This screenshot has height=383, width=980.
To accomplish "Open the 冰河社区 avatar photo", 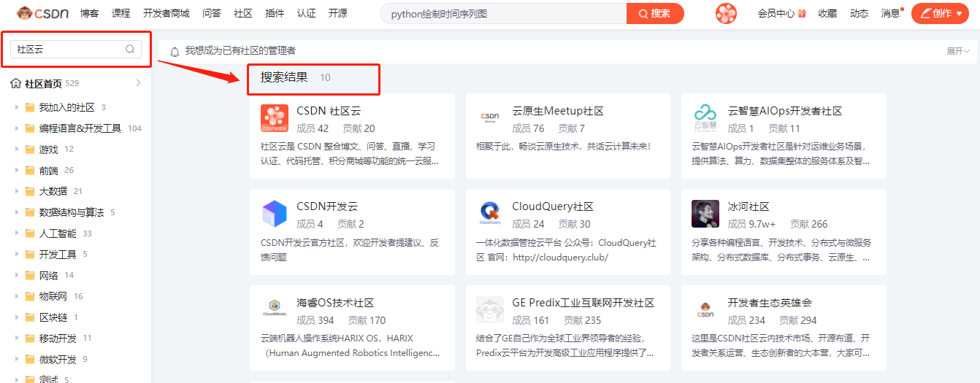I will (x=705, y=214).
